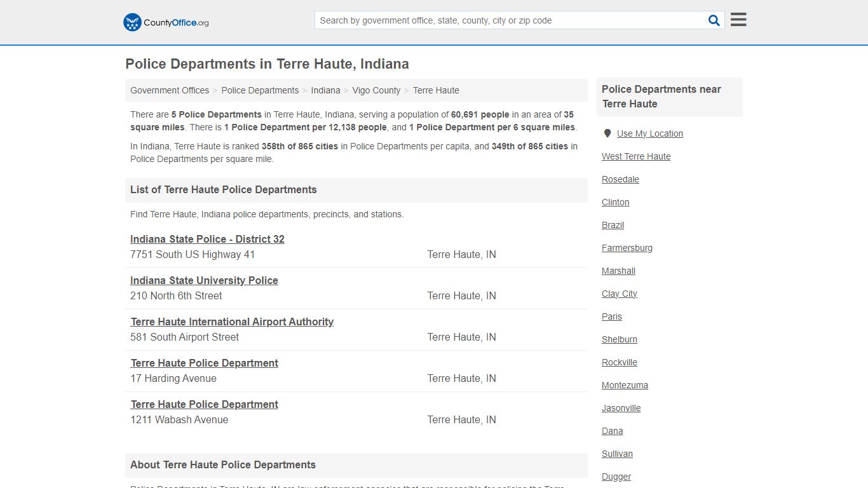This screenshot has width=868, height=488.
Task: Open Indiana State Police - District 32
Action: pos(207,239)
